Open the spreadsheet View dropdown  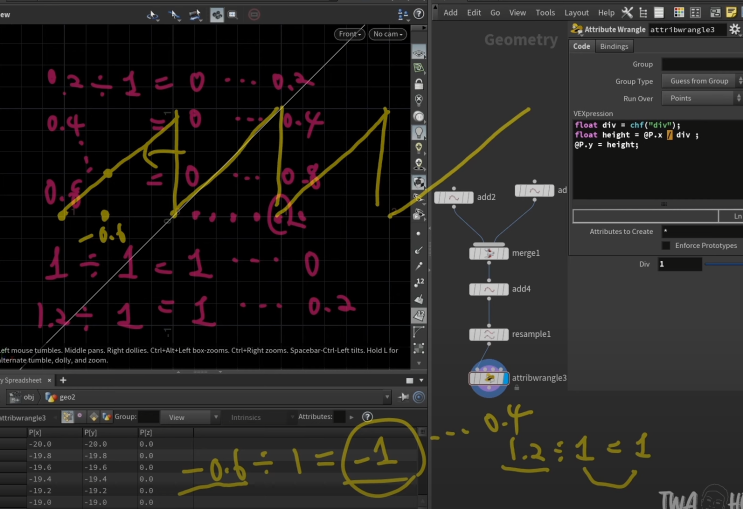[190, 417]
